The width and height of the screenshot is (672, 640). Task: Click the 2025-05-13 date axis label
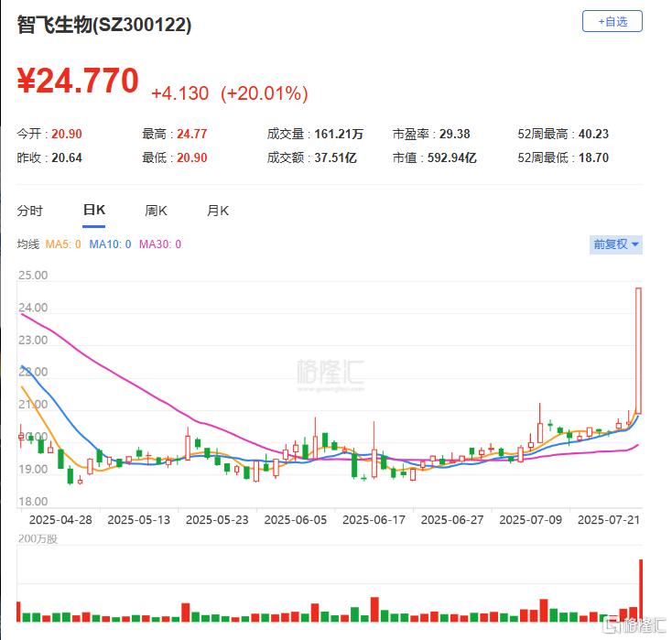139,520
